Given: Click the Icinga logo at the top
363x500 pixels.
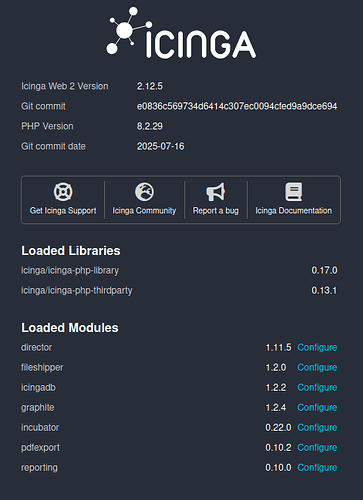Looking at the screenshot, I should [x=181, y=33].
